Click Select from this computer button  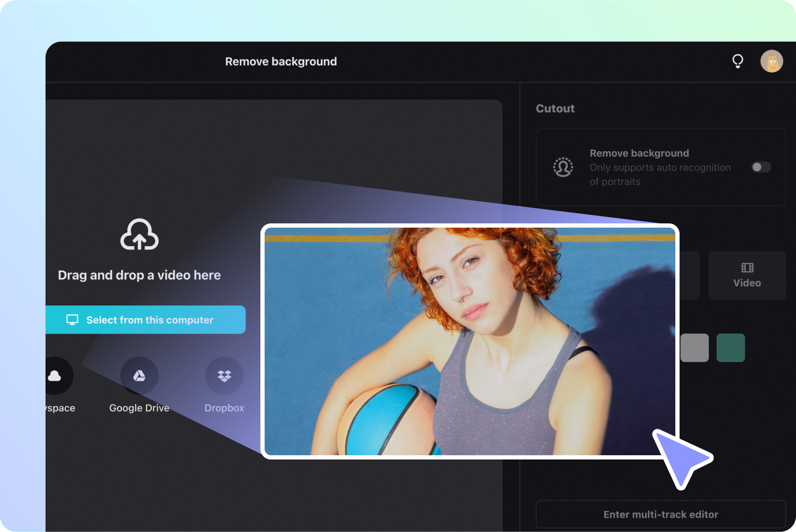tap(146, 320)
